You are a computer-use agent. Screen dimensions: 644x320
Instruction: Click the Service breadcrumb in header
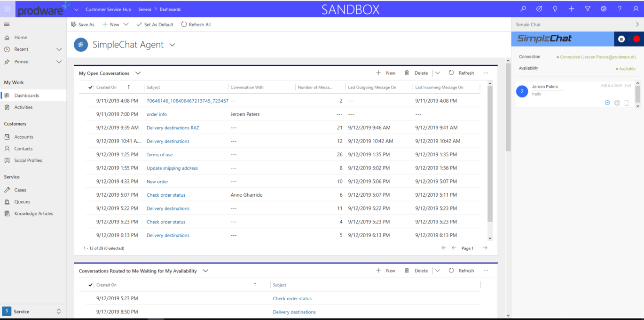145,9
